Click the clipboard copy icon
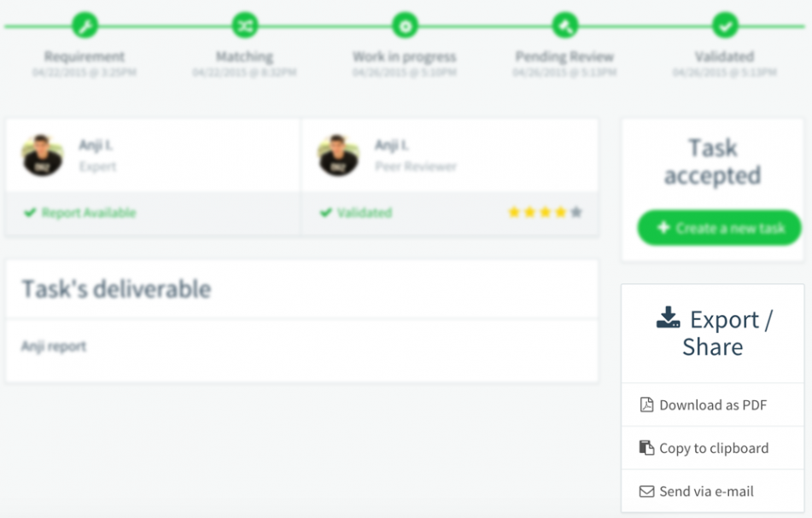812x518 pixels. (x=646, y=448)
